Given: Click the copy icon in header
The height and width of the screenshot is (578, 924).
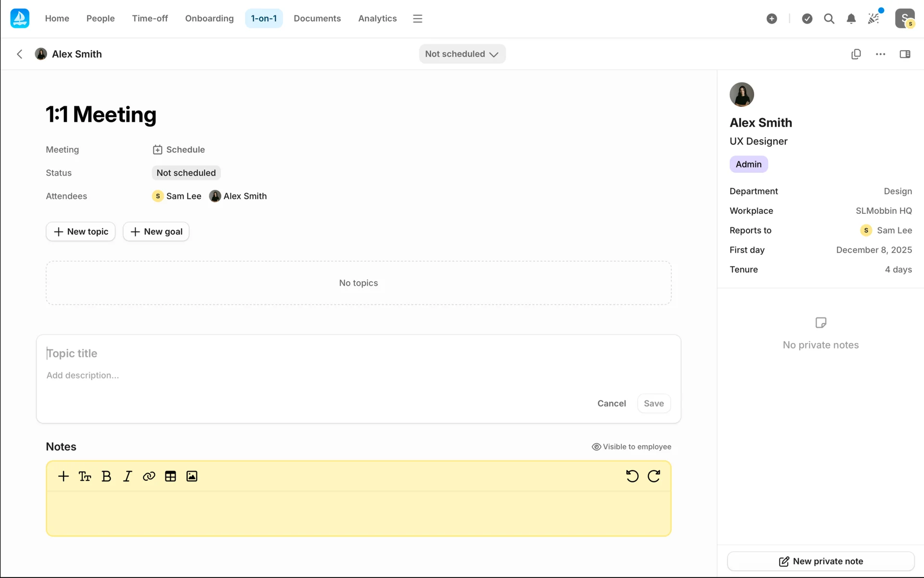Looking at the screenshot, I should click(856, 54).
